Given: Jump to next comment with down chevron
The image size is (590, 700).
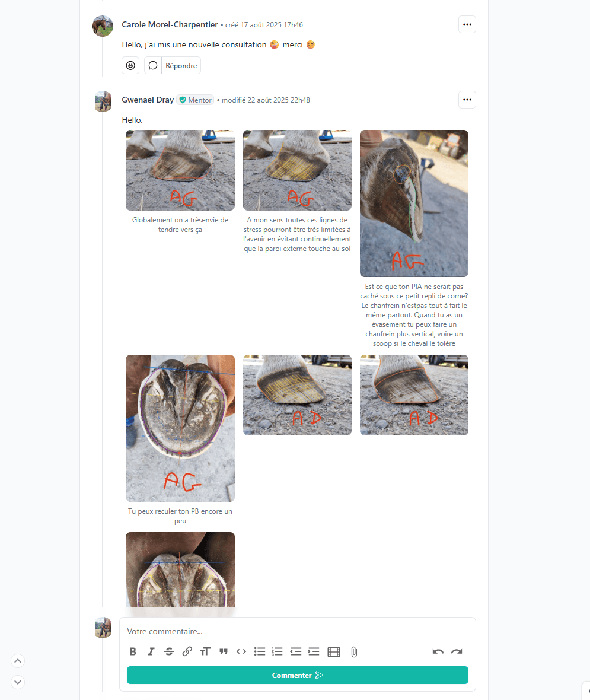Looking at the screenshot, I should (x=18, y=682).
